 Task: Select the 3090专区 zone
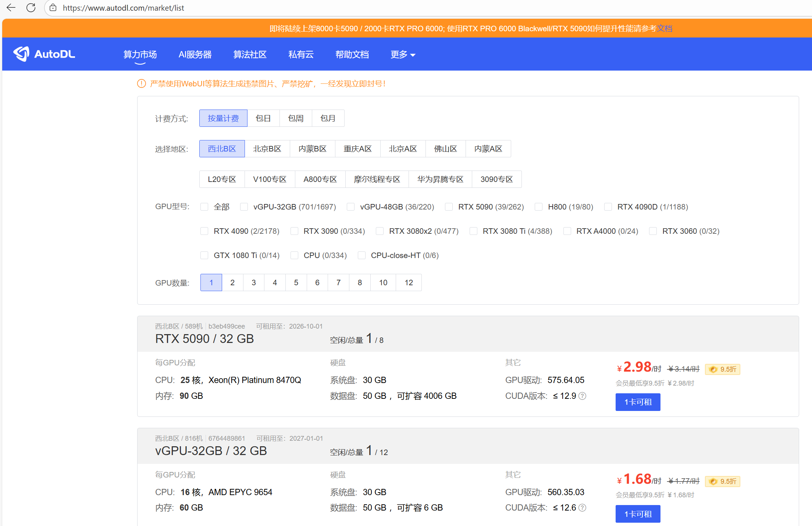coord(496,179)
